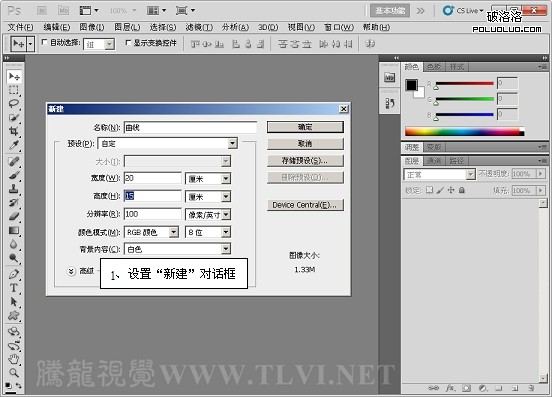This screenshot has height=397, width=552.
Task: Select the Rectangular Marquee tool
Action: [14, 90]
